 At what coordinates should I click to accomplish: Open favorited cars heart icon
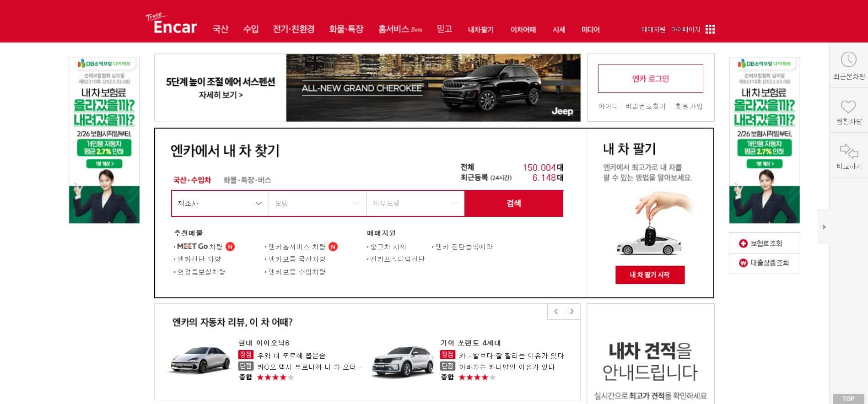point(848,107)
